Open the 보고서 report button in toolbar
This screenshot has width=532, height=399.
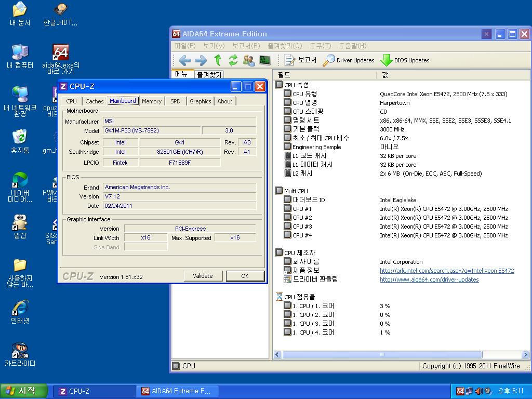[x=300, y=60]
